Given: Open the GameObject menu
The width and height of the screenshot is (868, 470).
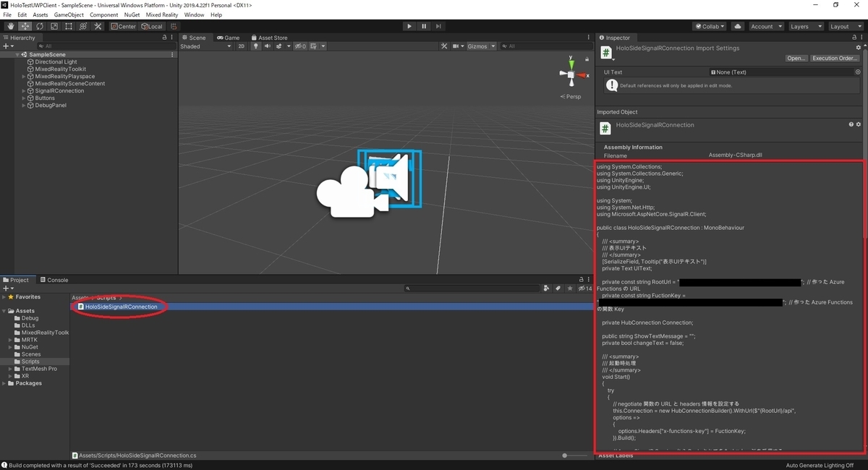Looking at the screenshot, I should pos(69,14).
